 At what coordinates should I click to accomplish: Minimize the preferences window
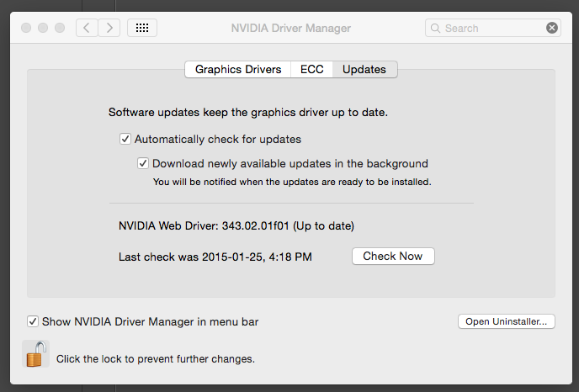(43, 28)
